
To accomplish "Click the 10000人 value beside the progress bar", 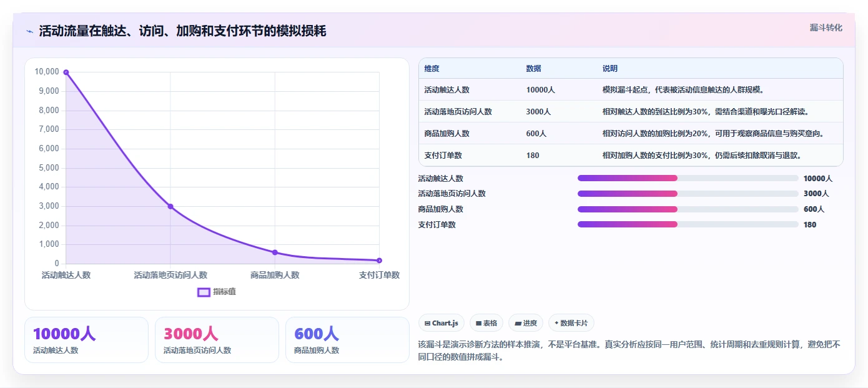I will coord(818,178).
